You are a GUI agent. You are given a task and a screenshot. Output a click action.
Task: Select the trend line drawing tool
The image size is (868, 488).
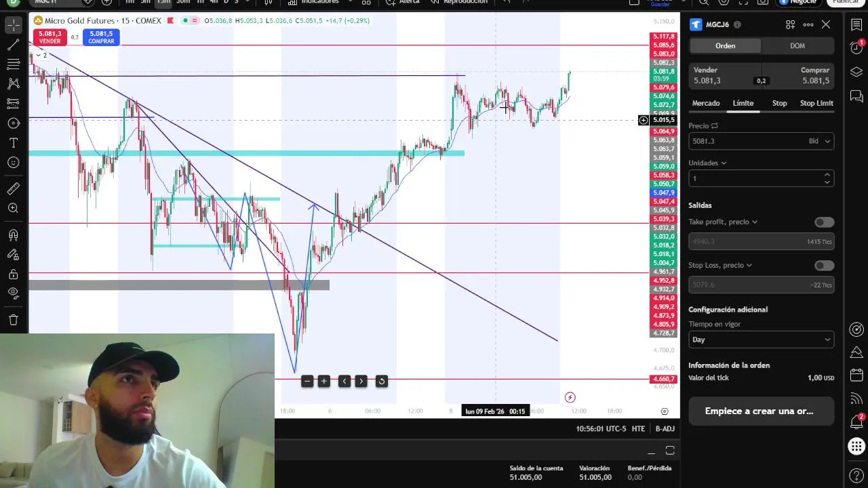click(x=13, y=45)
